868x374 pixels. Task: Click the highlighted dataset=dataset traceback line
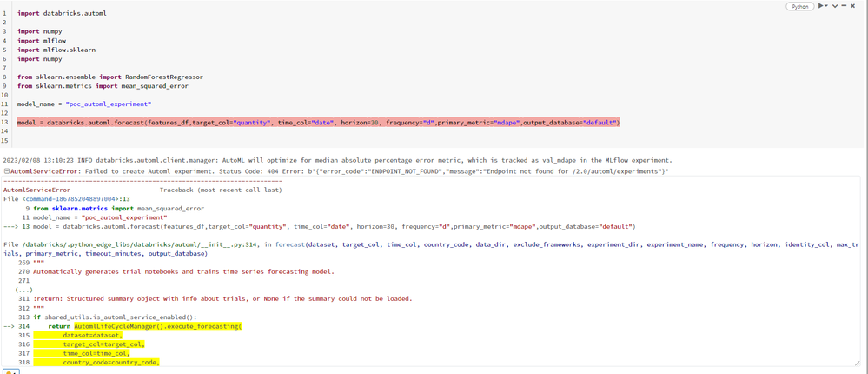[x=92, y=335]
